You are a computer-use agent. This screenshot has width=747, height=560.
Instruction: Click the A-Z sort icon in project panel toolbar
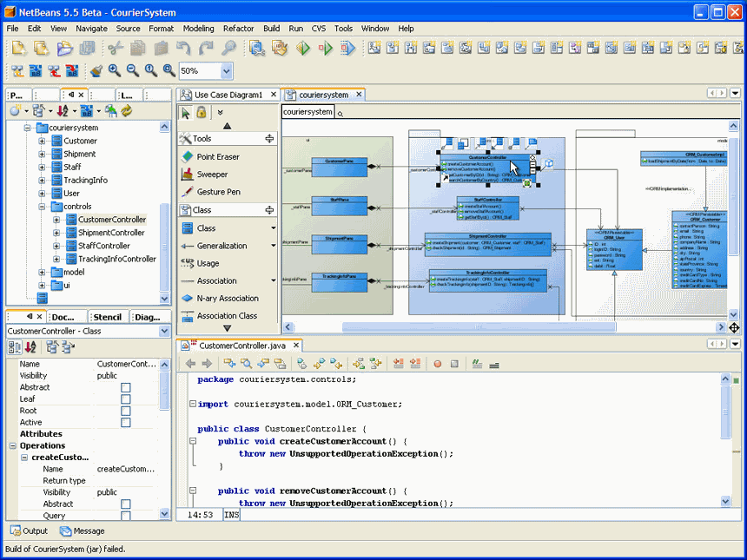pos(63,111)
